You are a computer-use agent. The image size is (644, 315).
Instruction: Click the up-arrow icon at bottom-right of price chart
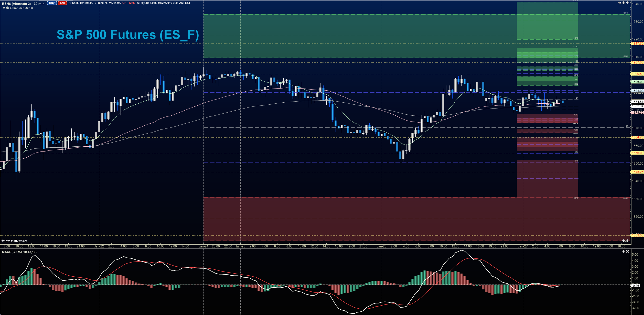(x=624, y=241)
